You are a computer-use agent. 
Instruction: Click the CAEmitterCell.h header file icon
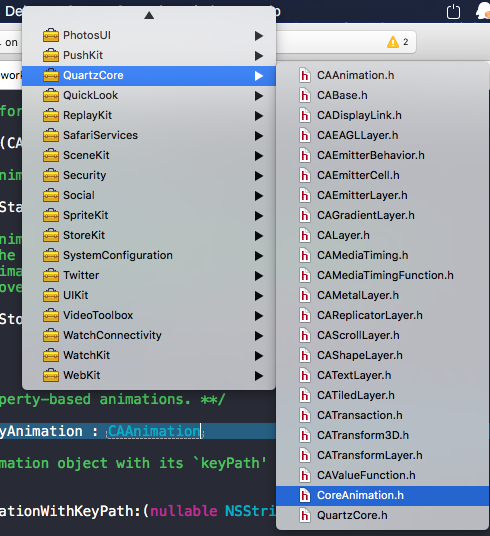305,175
